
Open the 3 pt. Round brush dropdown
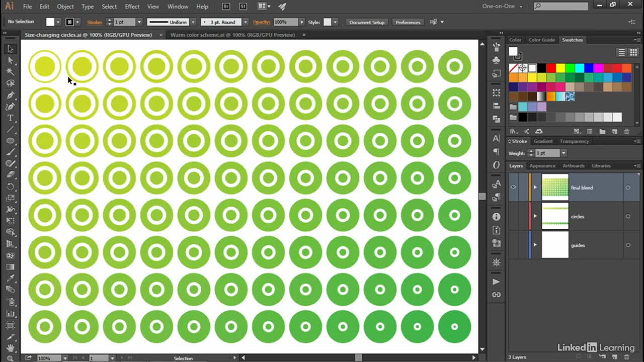(x=246, y=22)
